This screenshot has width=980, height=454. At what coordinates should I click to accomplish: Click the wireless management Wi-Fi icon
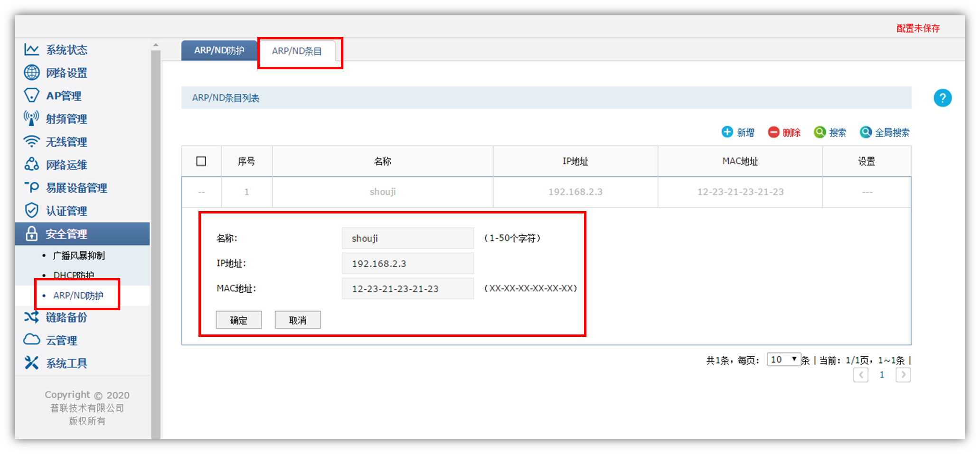[31, 141]
